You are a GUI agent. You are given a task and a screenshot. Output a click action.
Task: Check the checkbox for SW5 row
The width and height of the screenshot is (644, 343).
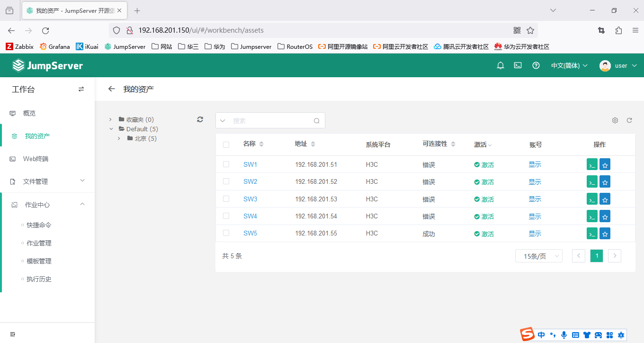coord(226,233)
